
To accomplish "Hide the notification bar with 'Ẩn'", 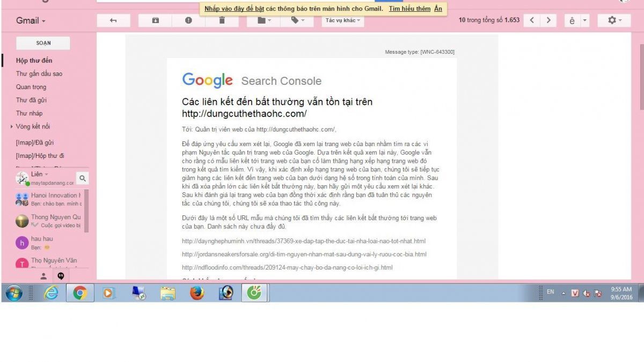I will click(x=438, y=9).
